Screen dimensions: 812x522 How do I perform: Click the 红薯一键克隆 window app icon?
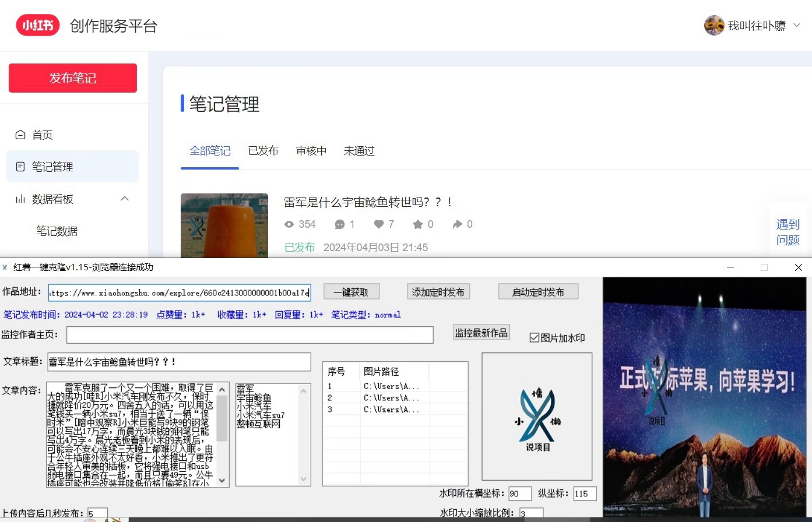(5, 267)
